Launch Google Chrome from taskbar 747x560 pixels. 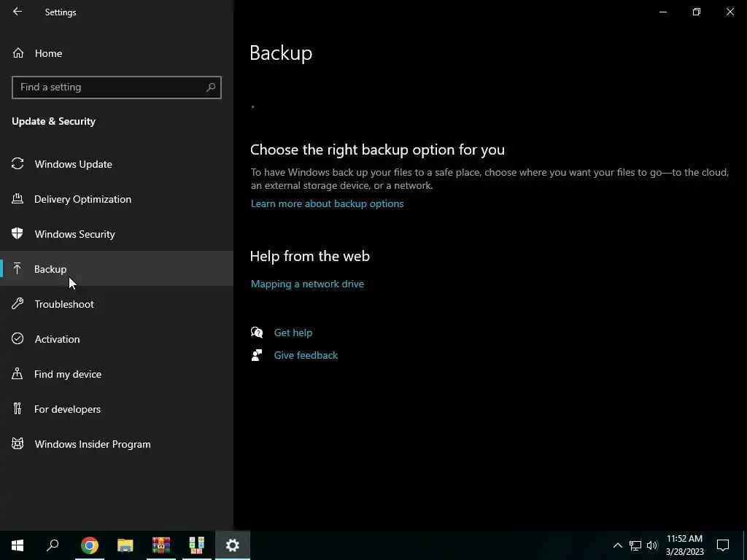click(x=89, y=545)
